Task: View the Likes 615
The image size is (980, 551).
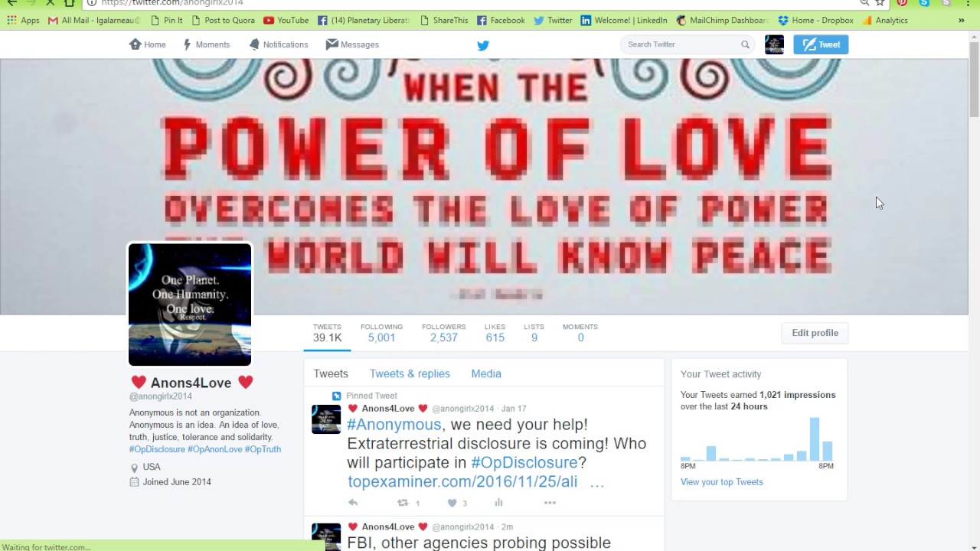Action: click(495, 333)
